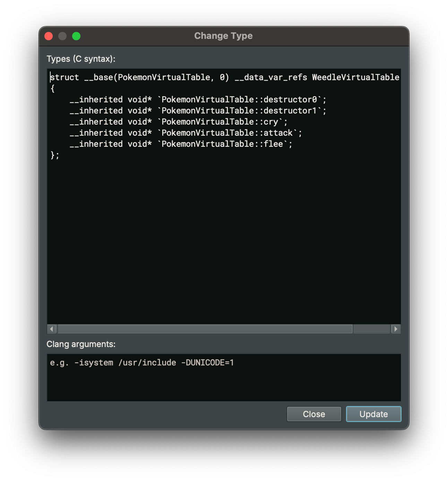
Task: Click the Close button
Action: coord(314,414)
